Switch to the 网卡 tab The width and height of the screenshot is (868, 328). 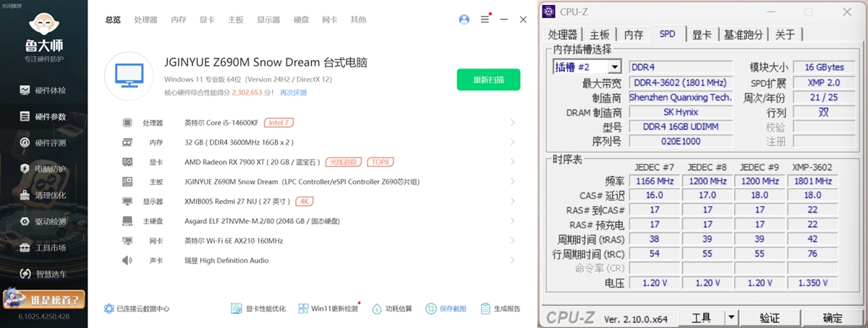330,20
